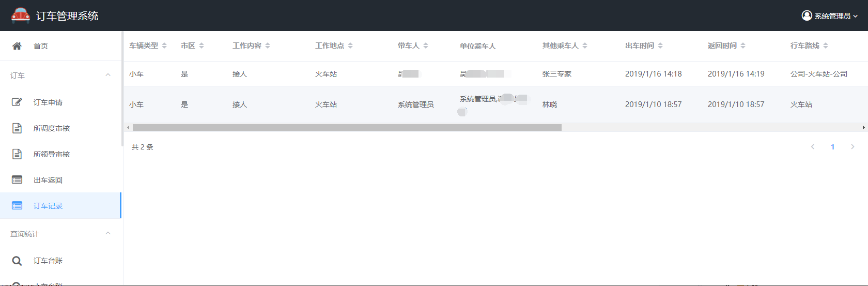Collapse the 订车 sidebar section

[108, 75]
